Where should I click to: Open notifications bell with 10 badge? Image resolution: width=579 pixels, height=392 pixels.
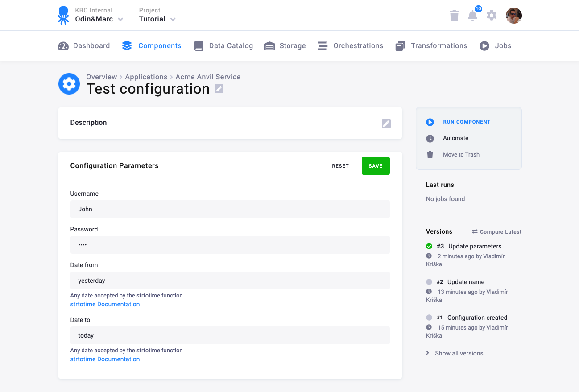(472, 16)
